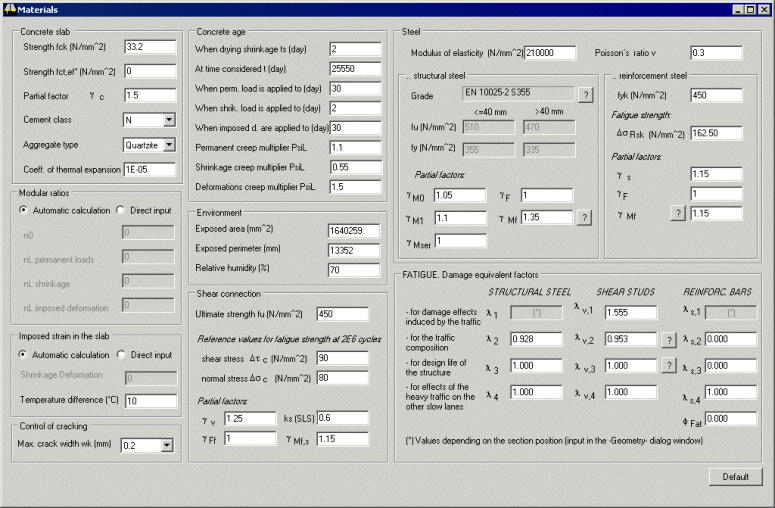Focus the Temperature difference field
The width and height of the screenshot is (775, 508).
(x=149, y=401)
